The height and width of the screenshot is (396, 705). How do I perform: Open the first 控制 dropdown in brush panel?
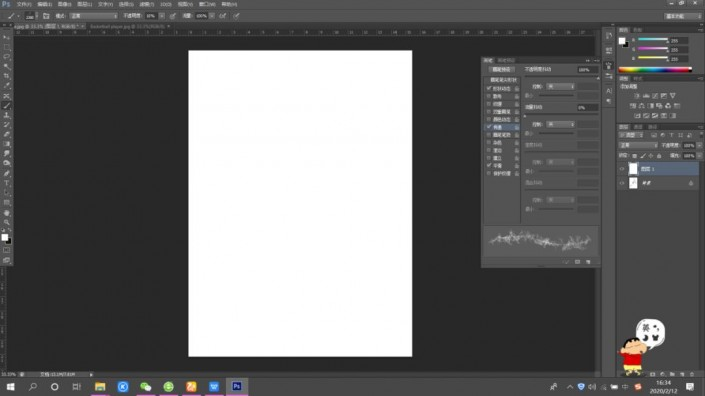coord(560,86)
